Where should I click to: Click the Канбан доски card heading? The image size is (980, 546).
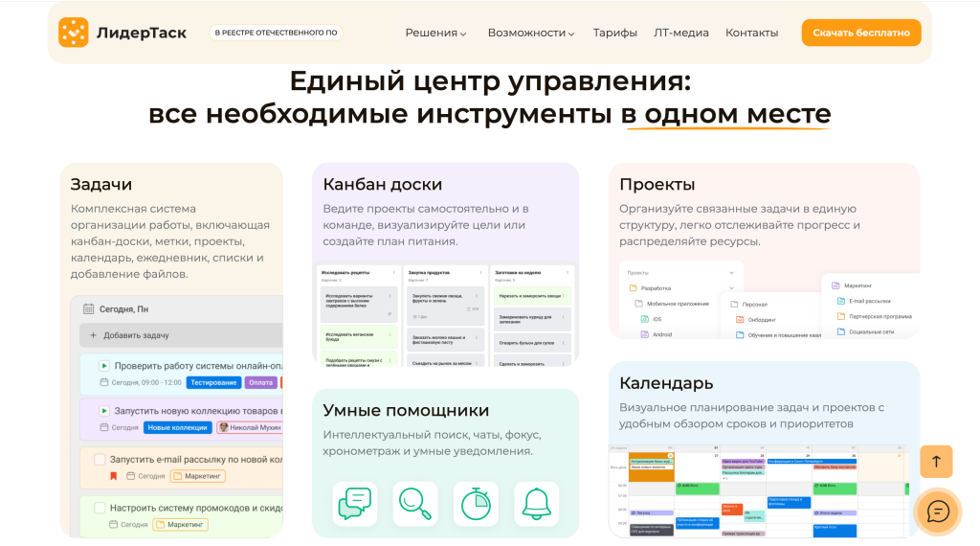[x=383, y=185]
